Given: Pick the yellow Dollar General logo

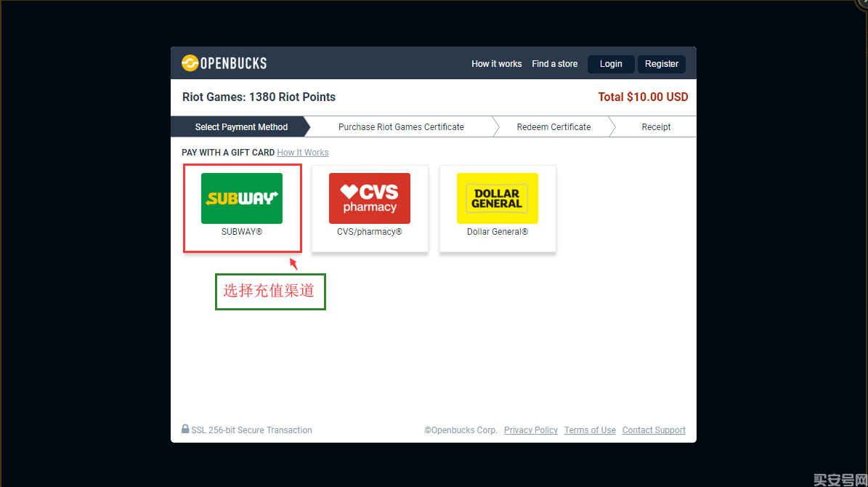Looking at the screenshot, I should (x=498, y=198).
